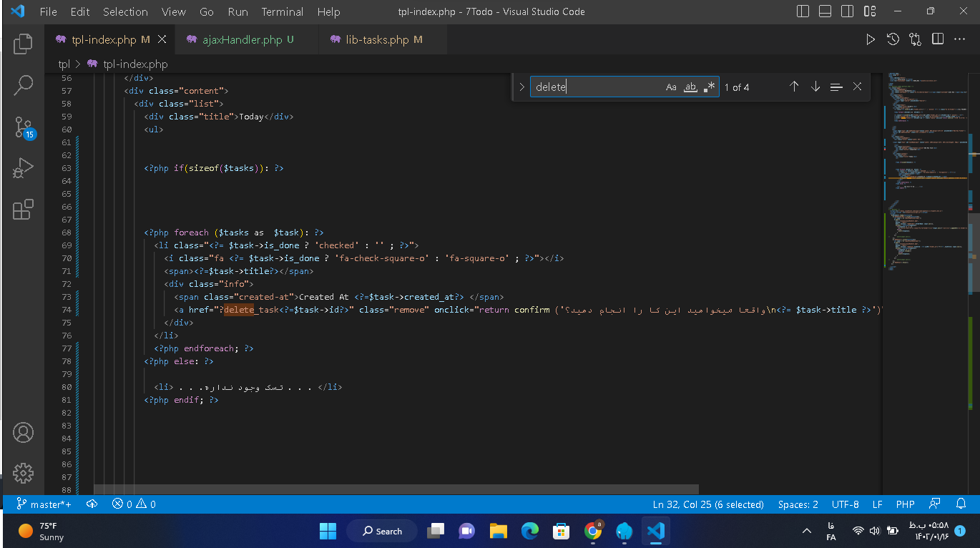Screen dimensions: 980x548
Task: Open File Explorer from taskbar
Action: point(499,531)
